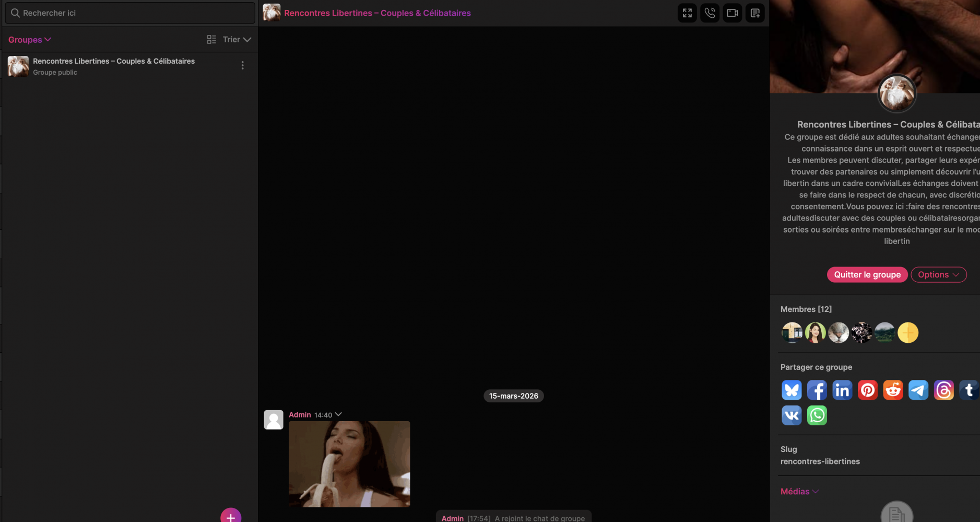
Task: Open the Options dropdown
Action: pos(938,275)
